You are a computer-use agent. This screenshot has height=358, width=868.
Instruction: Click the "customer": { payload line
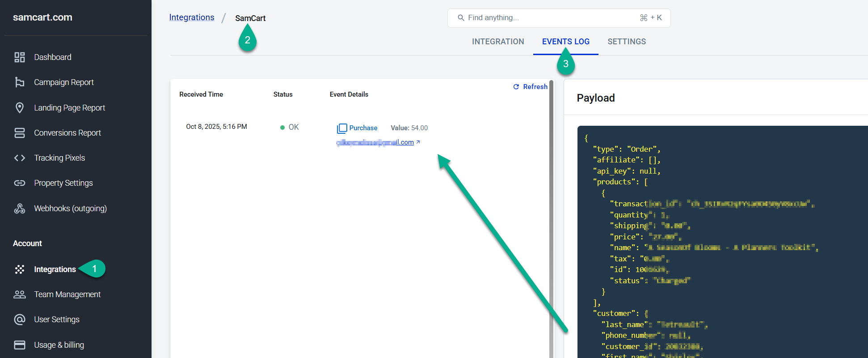[620, 313]
